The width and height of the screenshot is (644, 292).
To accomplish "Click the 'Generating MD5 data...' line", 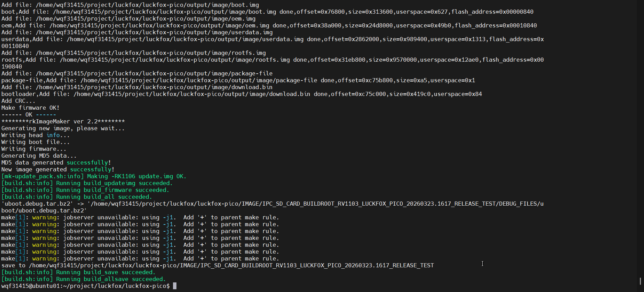I will (39, 156).
